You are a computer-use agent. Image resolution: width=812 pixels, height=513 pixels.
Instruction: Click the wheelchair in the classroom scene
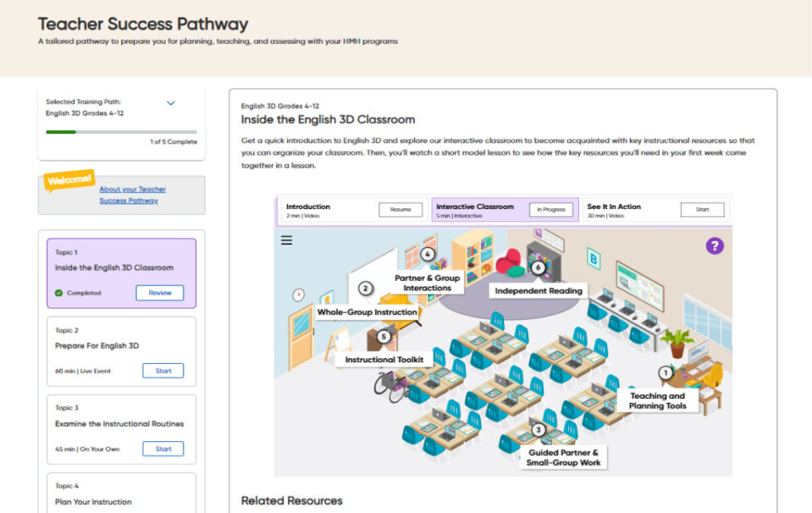pos(391,387)
